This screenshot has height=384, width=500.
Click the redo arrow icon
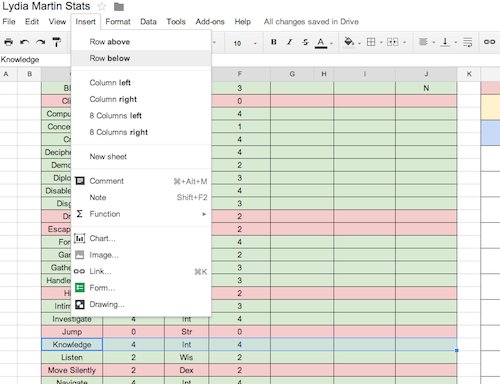click(41, 42)
